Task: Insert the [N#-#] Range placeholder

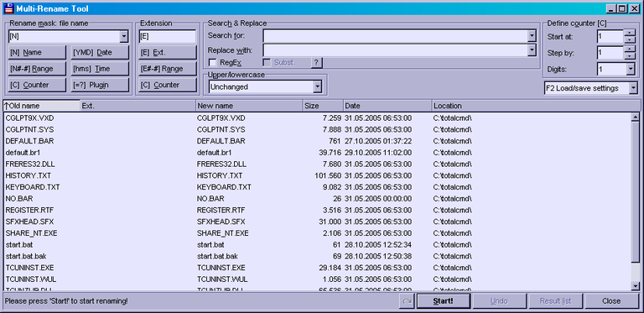Action: [x=37, y=69]
